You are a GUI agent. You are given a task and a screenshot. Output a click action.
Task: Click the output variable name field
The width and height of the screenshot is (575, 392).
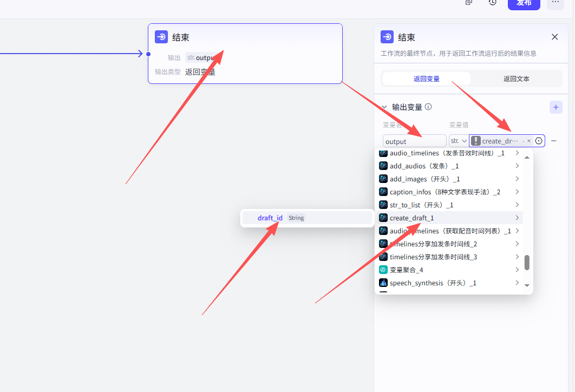tap(414, 141)
